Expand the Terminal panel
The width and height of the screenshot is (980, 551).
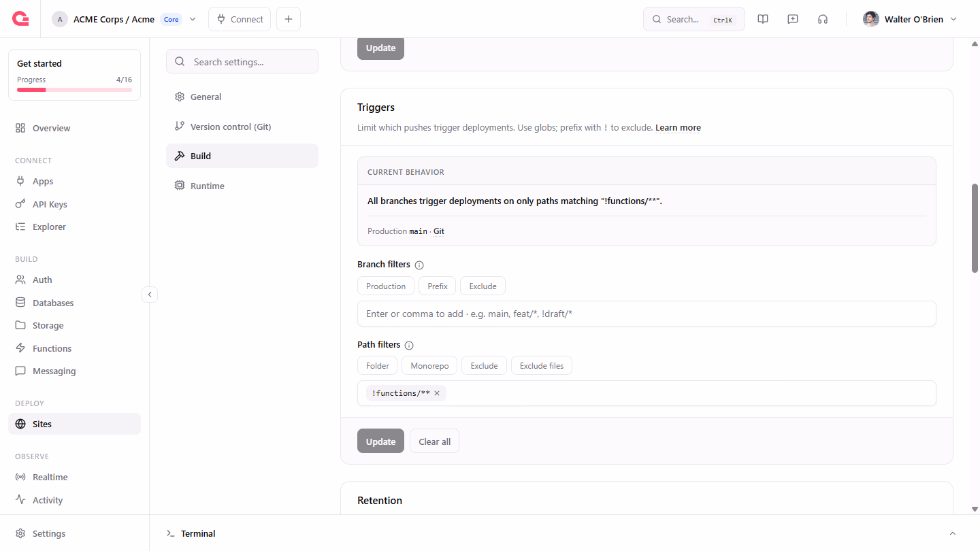point(953,533)
